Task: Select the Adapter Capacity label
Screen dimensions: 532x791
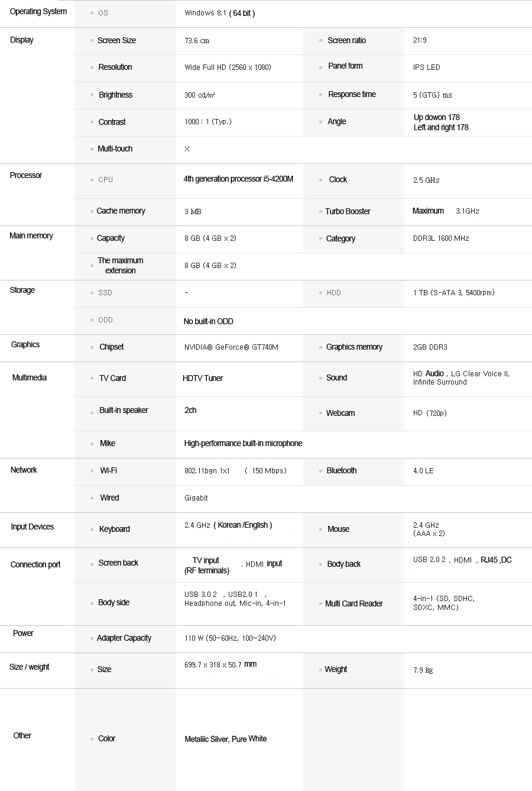Action: (x=124, y=638)
